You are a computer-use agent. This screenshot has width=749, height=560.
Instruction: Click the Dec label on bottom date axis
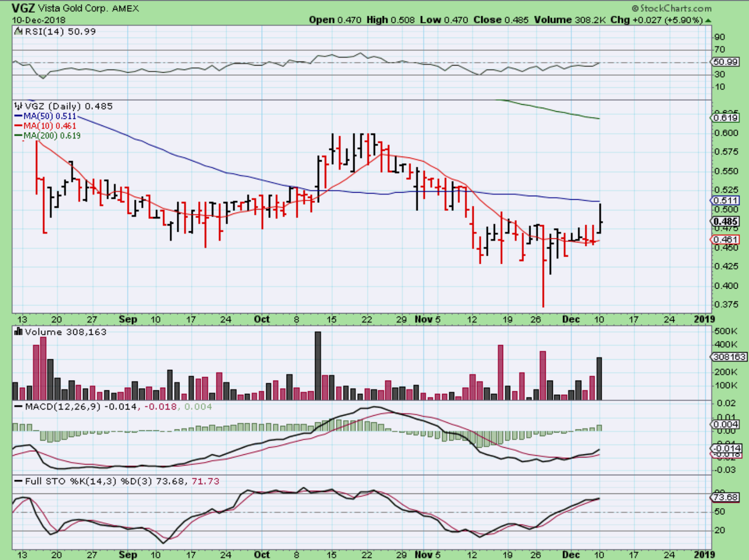pyautogui.click(x=571, y=554)
